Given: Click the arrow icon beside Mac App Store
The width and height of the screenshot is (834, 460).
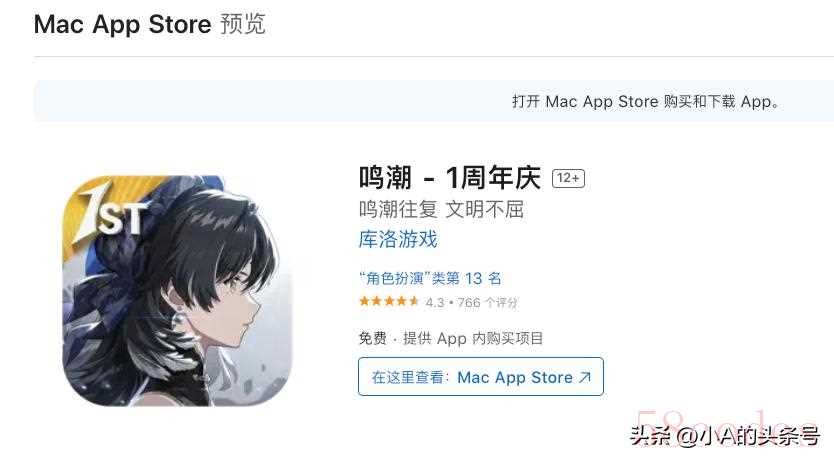Looking at the screenshot, I should (585, 377).
